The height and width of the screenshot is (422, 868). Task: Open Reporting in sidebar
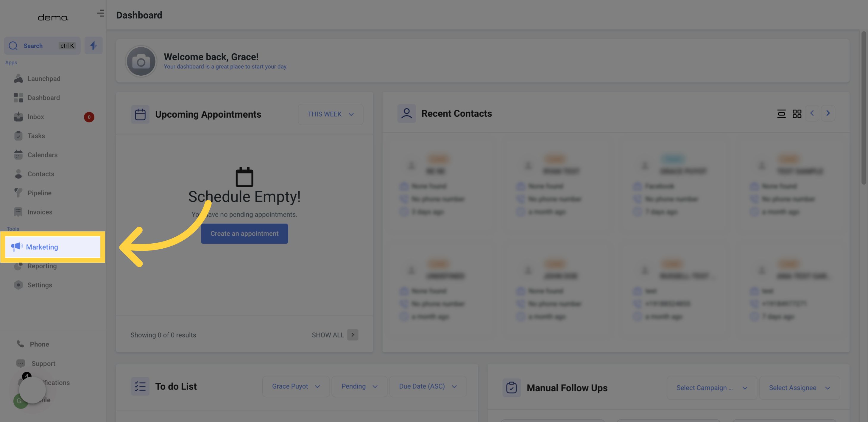(x=42, y=266)
